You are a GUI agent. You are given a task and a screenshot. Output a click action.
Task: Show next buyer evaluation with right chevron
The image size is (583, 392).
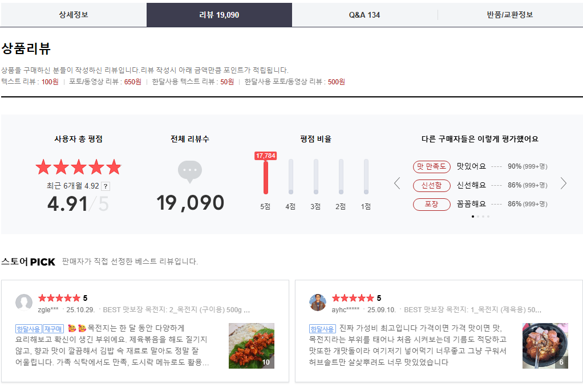click(x=564, y=183)
